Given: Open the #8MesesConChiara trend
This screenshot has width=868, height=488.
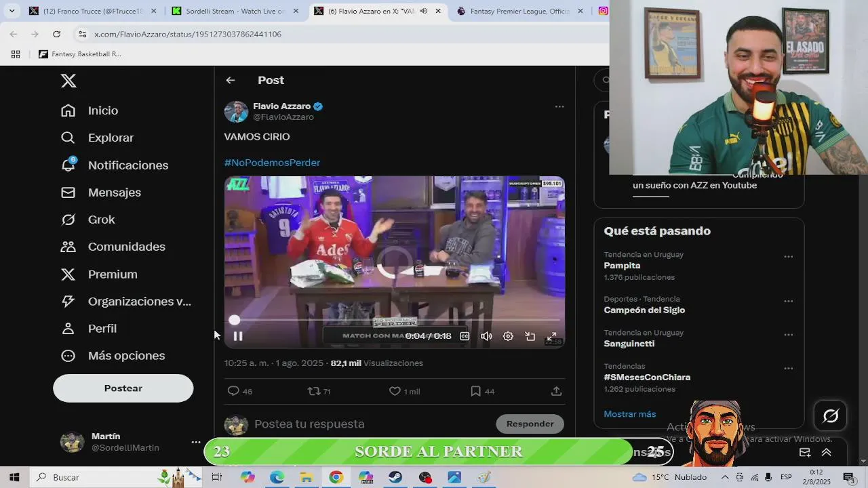Looking at the screenshot, I should [647, 378].
